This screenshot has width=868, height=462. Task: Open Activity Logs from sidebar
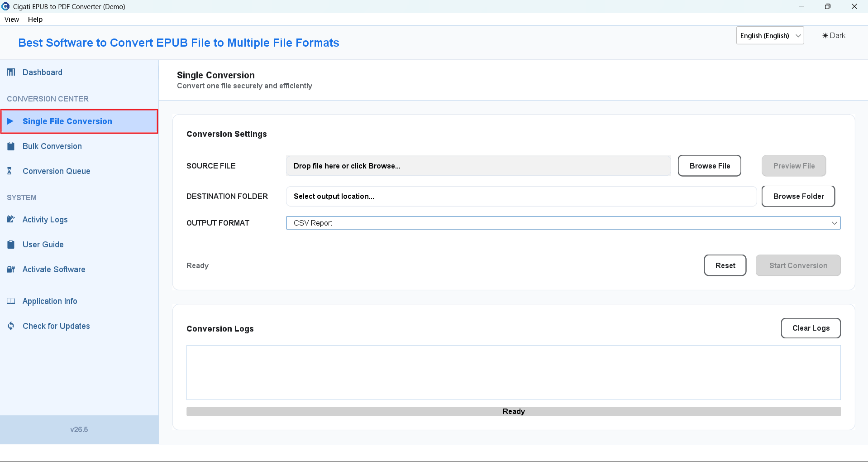[79, 220]
